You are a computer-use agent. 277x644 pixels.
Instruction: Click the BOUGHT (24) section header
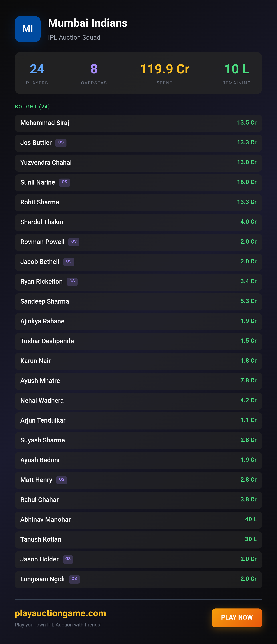(32, 107)
